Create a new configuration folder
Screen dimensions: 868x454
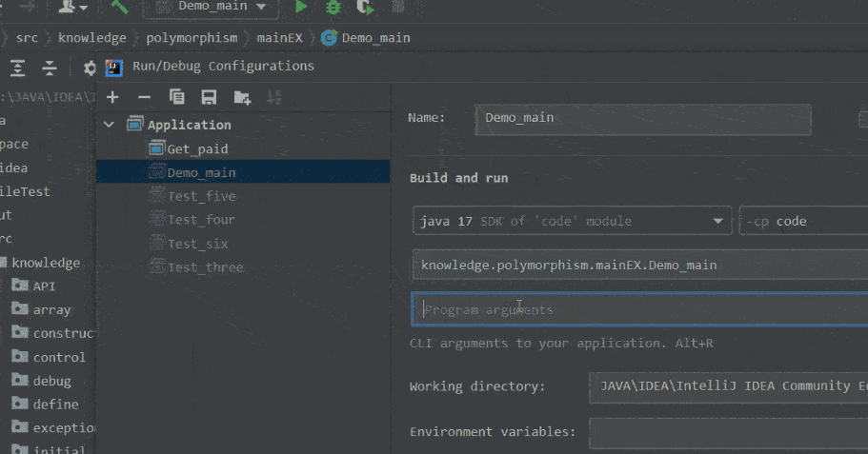click(242, 97)
